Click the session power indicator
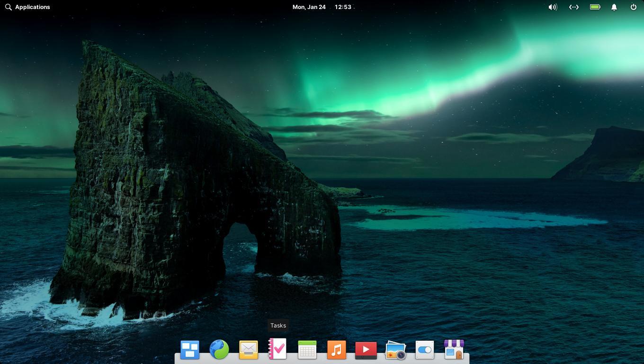Viewport: 644px width, 364px height. click(633, 7)
